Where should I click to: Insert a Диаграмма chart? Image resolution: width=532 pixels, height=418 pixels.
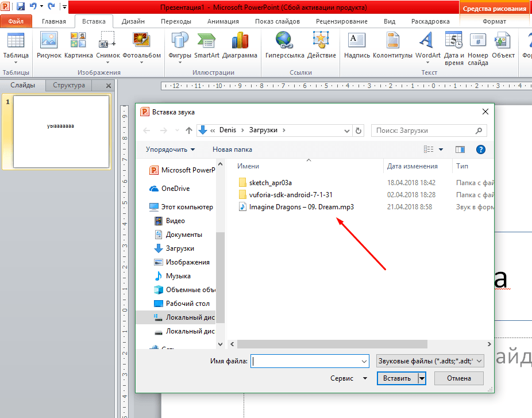[x=240, y=46]
